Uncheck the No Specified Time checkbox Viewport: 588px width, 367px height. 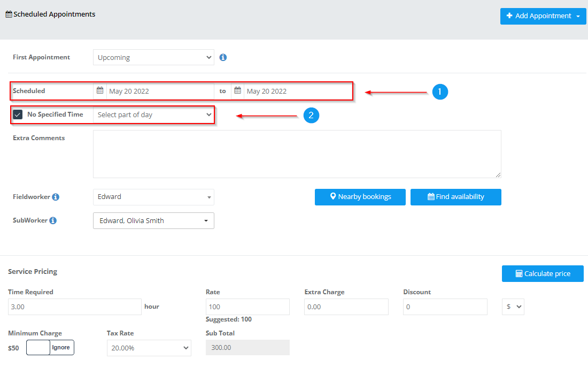18,114
